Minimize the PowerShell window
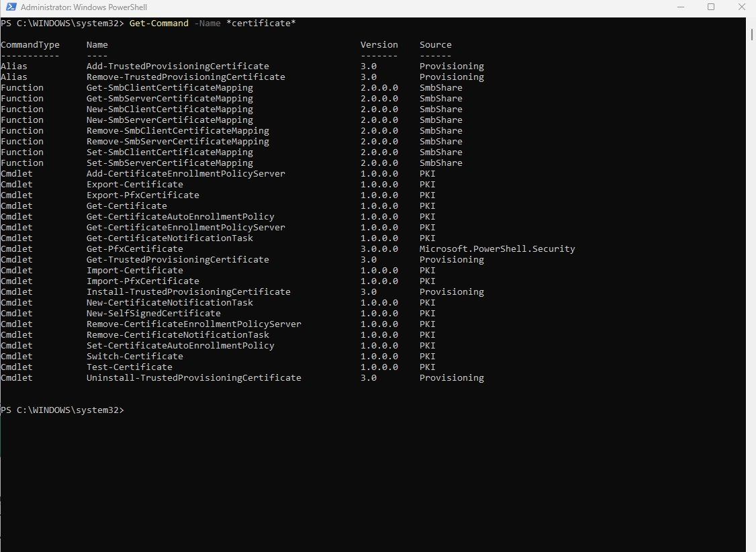The width and height of the screenshot is (756, 552). pyautogui.click(x=681, y=7)
